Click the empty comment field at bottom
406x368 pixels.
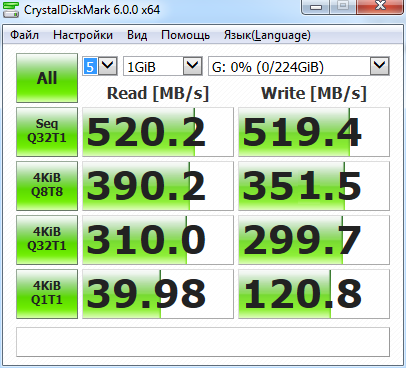point(203,342)
